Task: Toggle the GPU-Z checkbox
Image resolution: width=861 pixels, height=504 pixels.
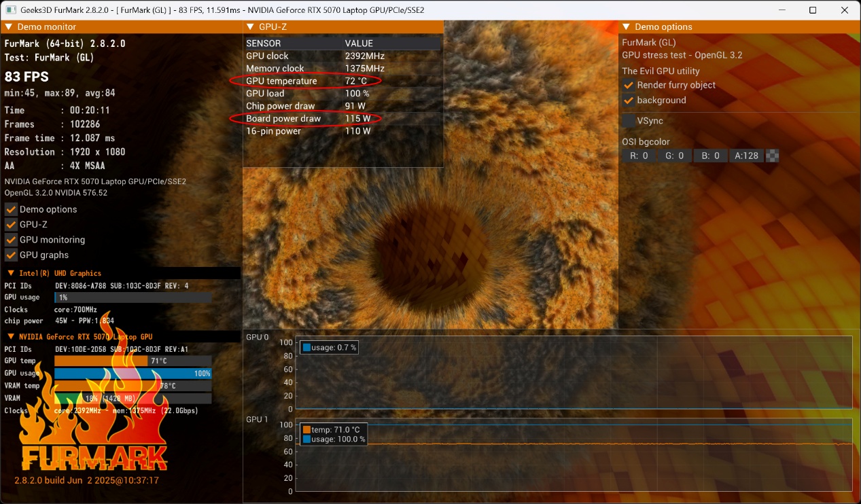Action: [x=11, y=224]
